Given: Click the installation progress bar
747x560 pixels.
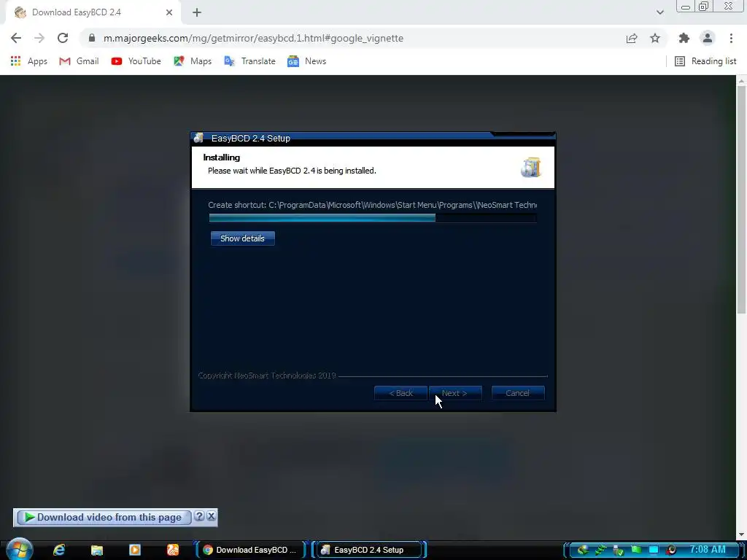Looking at the screenshot, I should [373, 218].
